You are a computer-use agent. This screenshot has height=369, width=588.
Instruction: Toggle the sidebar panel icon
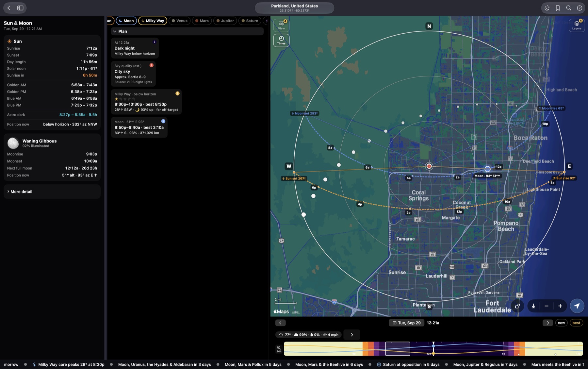(20, 8)
